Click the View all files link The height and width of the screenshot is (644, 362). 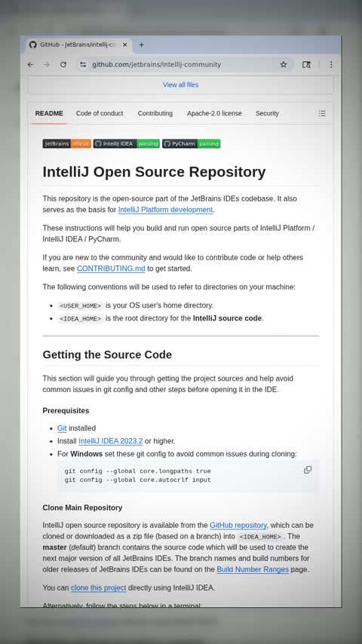point(181,84)
